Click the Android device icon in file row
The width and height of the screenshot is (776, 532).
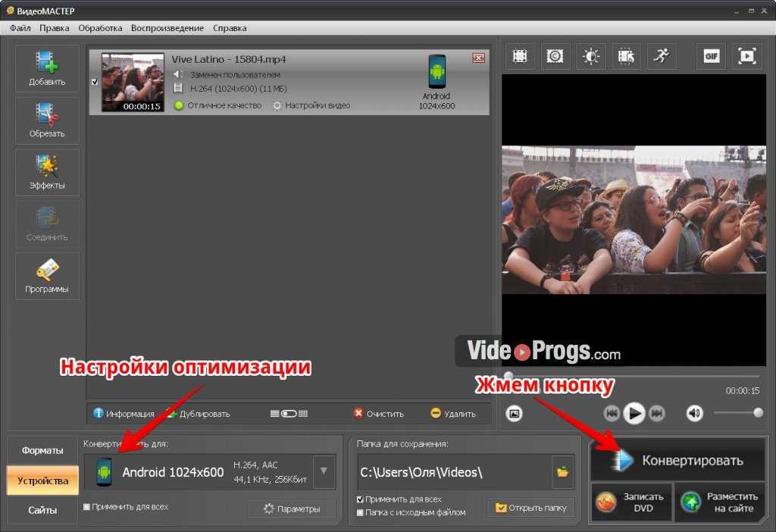pos(437,72)
